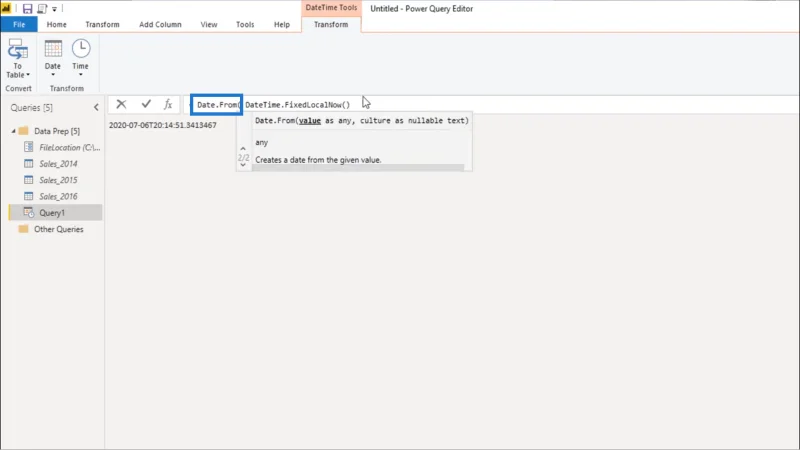Click the Query1 datetime icon

29,213
